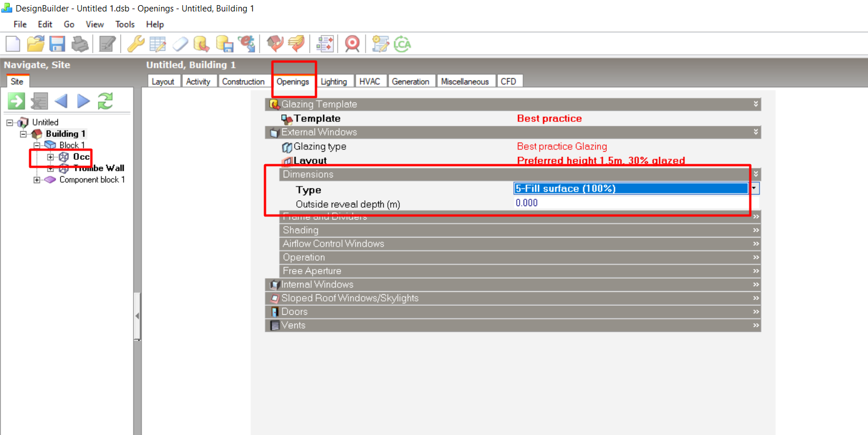This screenshot has width=868, height=435.
Task: Save the model with floppy disk icon
Action: 57,43
